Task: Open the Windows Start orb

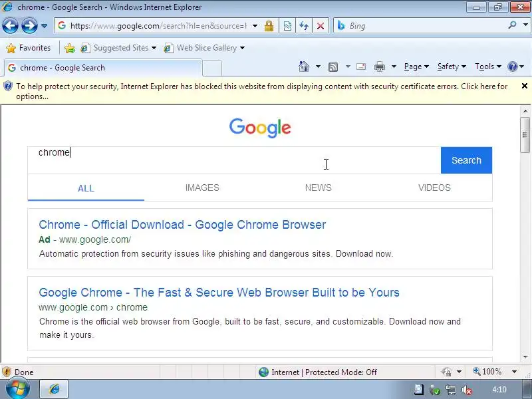Action: [x=18, y=389]
